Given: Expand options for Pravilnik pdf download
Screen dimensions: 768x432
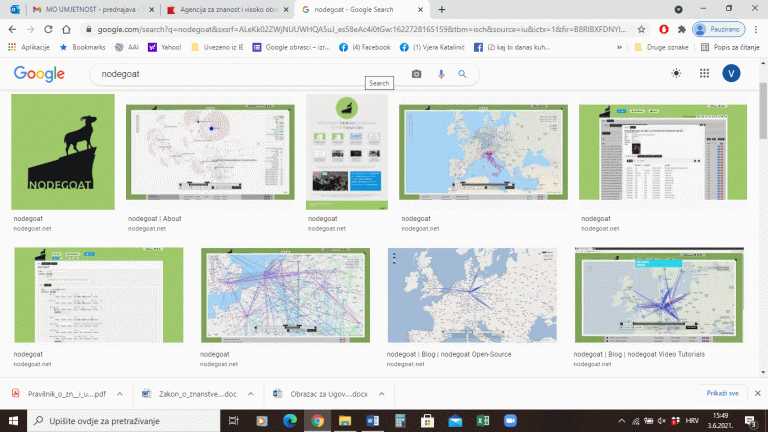Looking at the screenshot, I should (x=120, y=394).
